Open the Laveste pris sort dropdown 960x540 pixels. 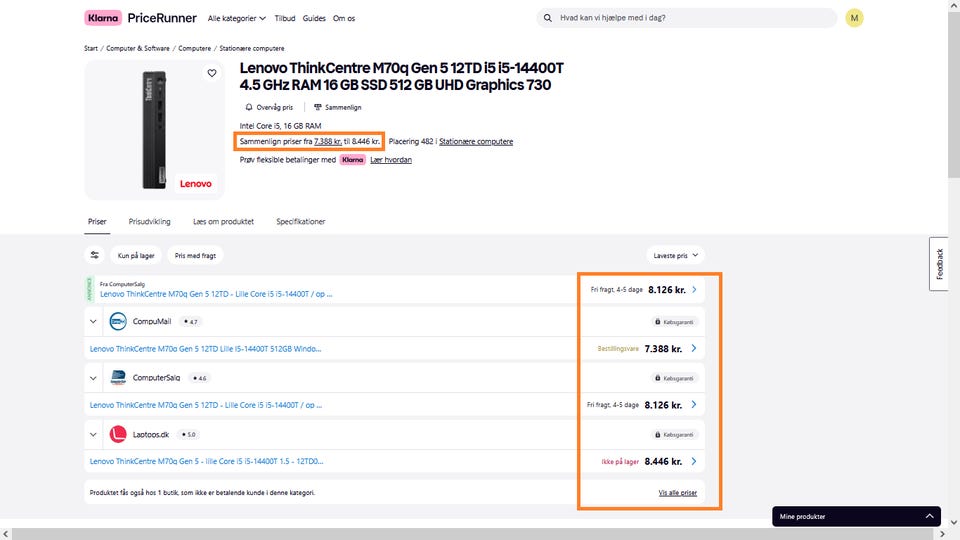pos(675,255)
